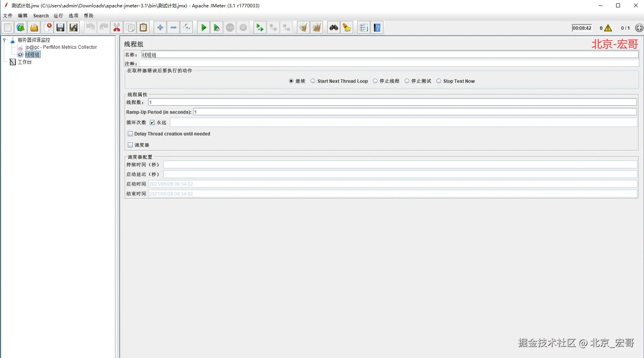
Task: Clear All results with double broom icon
Action: [x=317, y=27]
